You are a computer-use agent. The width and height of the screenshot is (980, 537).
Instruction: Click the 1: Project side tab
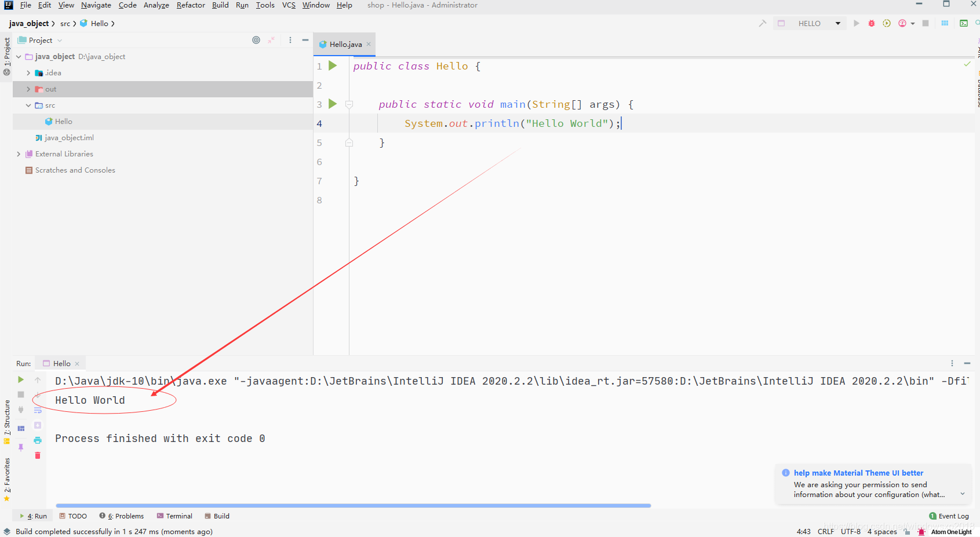7,56
